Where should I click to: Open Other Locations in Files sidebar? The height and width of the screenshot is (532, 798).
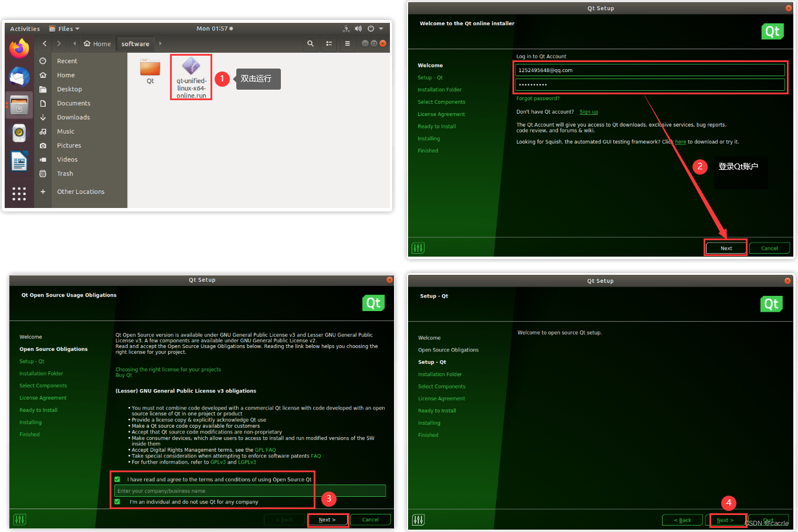click(80, 192)
